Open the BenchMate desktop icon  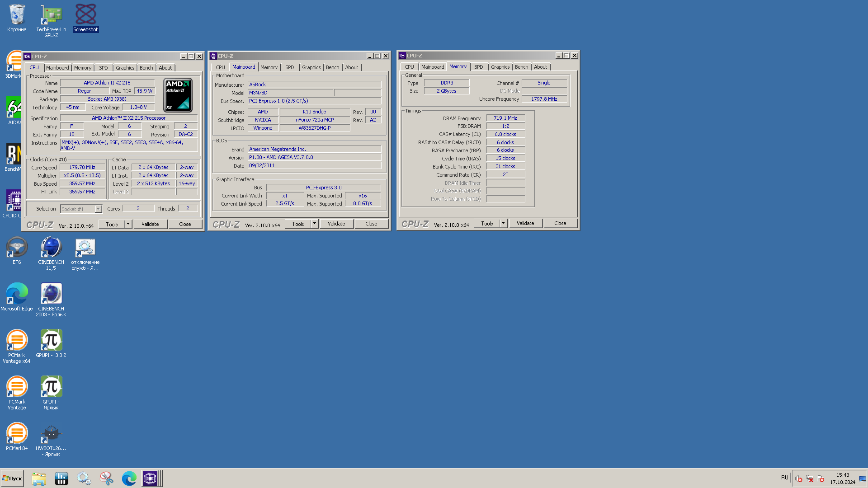point(14,157)
